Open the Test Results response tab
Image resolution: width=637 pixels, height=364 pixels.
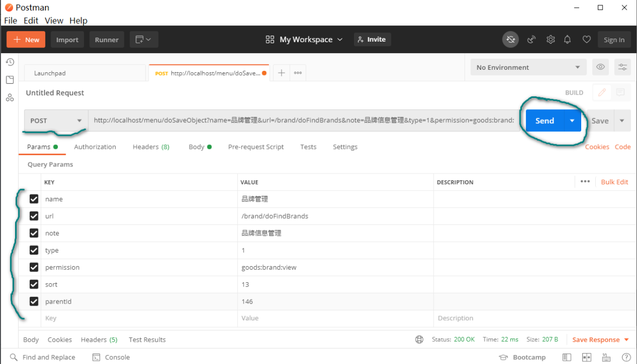click(x=147, y=340)
